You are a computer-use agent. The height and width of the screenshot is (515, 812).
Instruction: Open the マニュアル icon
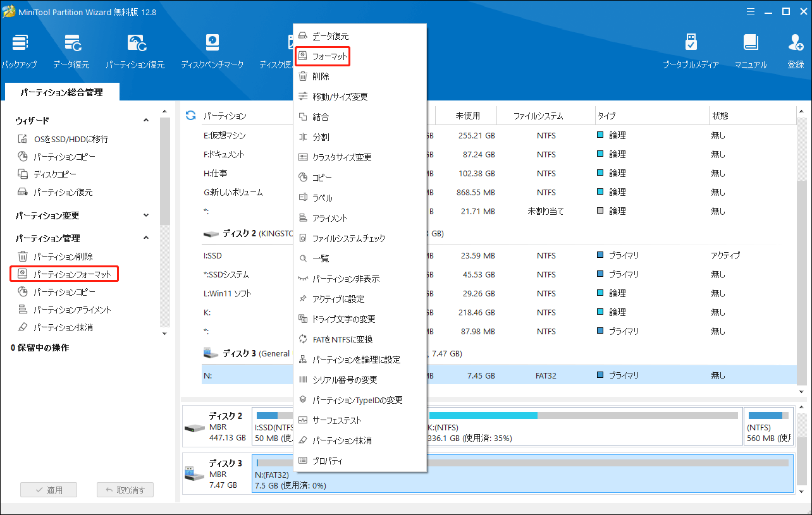click(751, 51)
